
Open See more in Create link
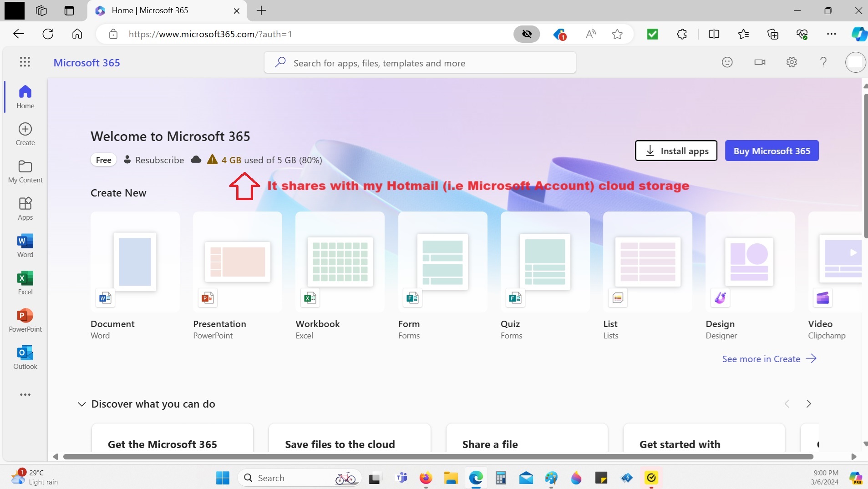click(x=760, y=359)
